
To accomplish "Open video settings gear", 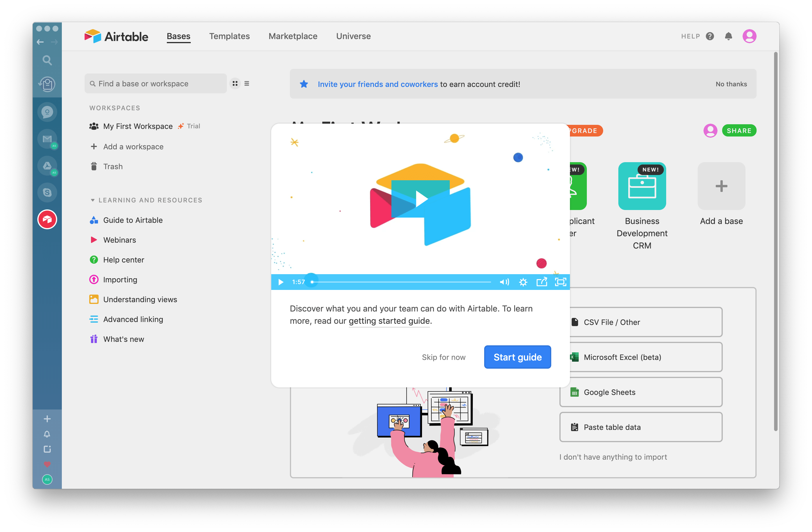I will (523, 282).
